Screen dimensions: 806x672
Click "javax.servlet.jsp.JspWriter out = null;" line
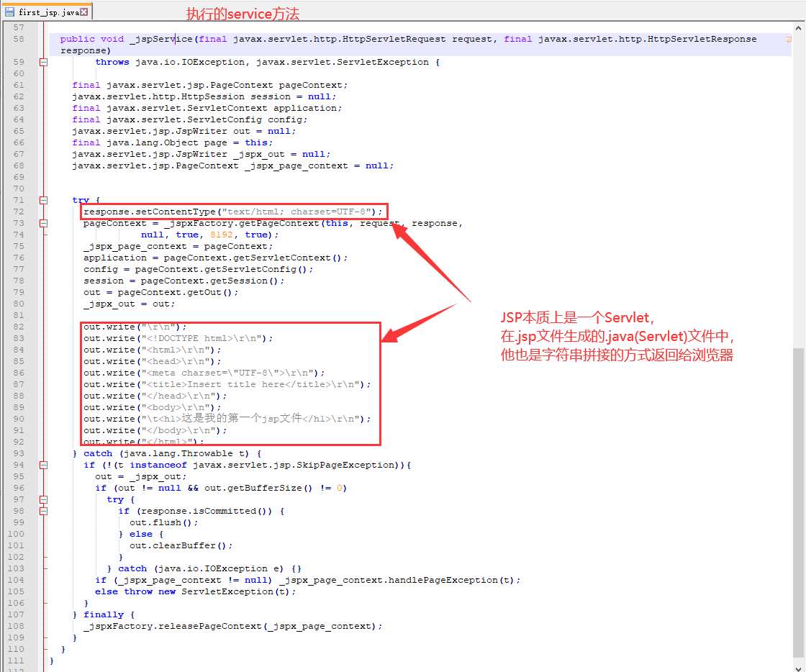coord(184,131)
